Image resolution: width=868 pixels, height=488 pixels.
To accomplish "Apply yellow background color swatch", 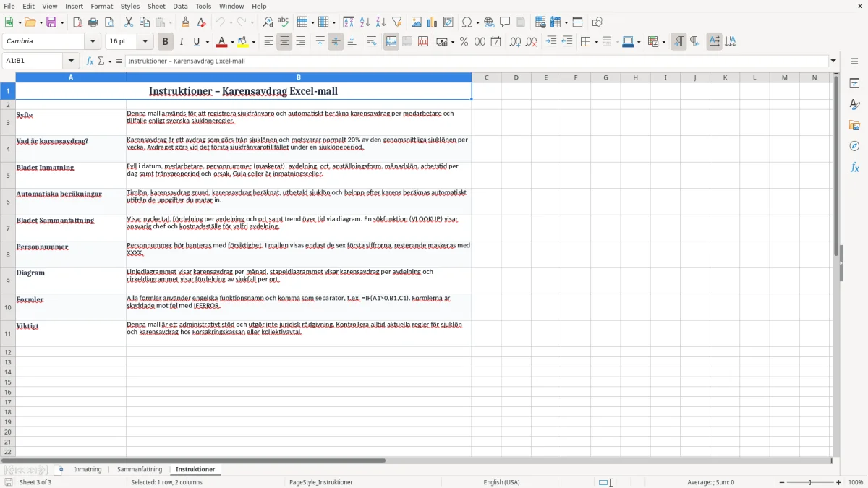I will click(x=243, y=42).
